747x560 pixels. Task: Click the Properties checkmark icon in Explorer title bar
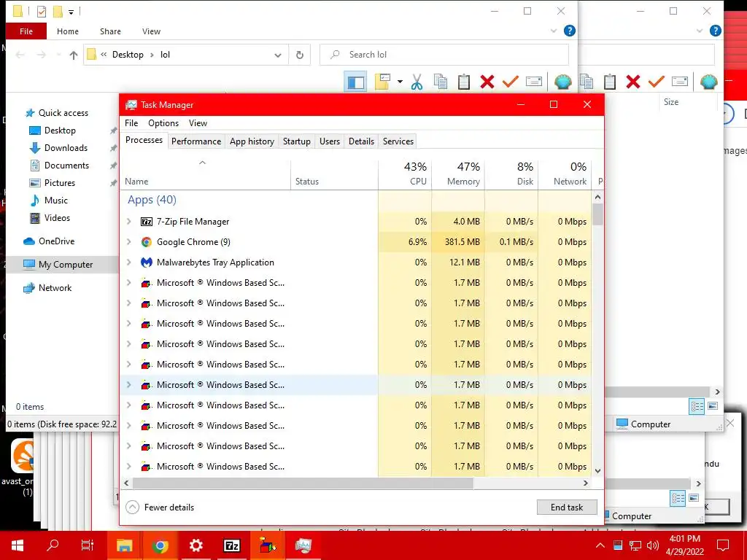tap(42, 12)
